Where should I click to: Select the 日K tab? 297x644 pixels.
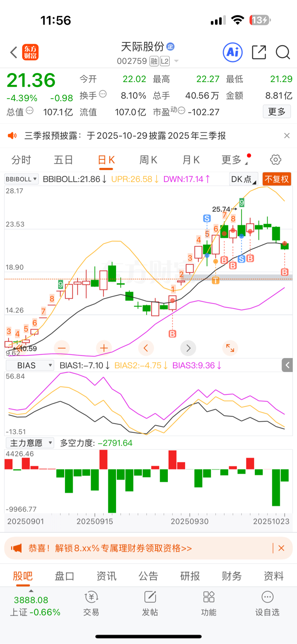pyautogui.click(x=106, y=160)
